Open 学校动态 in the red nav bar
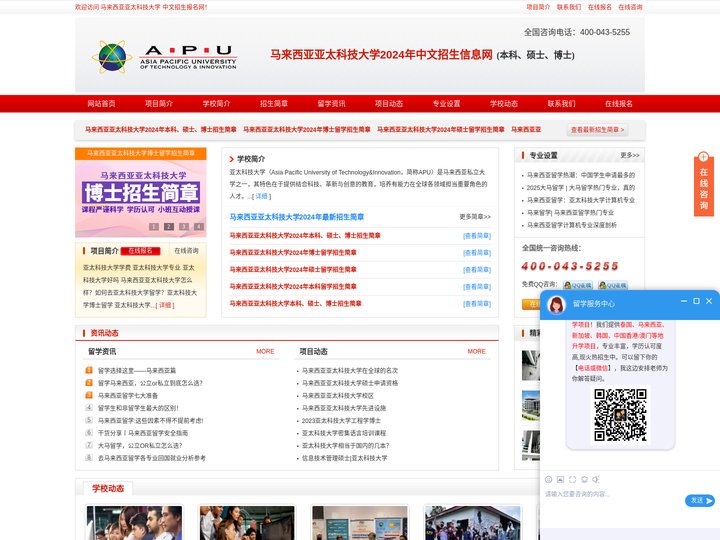Screen dimensions: 720x540 pyautogui.click(x=504, y=104)
